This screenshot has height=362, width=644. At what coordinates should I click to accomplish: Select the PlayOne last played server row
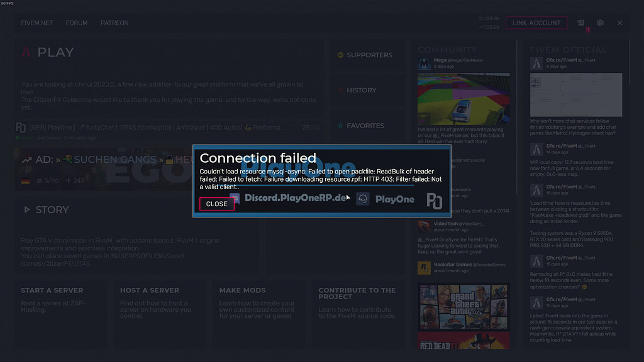(168, 132)
